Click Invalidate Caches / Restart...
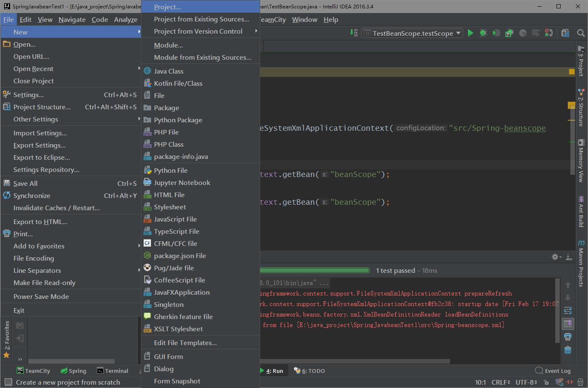Image resolution: width=588 pixels, height=388 pixels. tap(71, 208)
